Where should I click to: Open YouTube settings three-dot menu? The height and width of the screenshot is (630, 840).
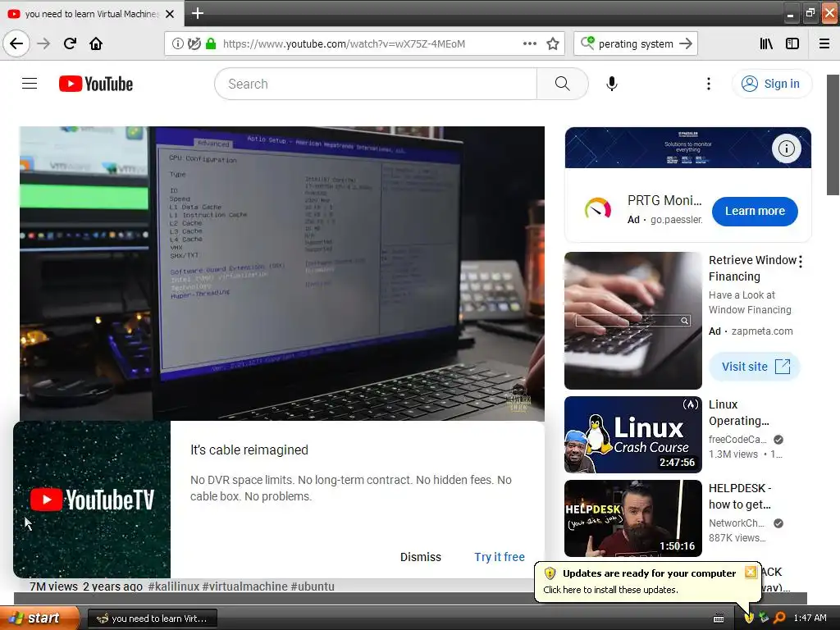709,84
